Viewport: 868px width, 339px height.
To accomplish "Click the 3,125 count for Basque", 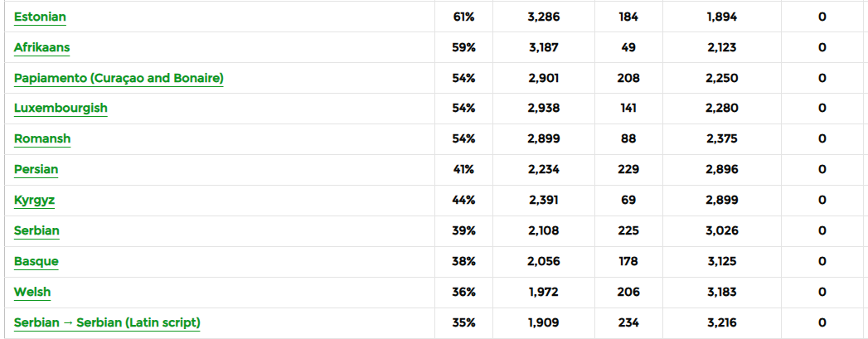I will [722, 262].
